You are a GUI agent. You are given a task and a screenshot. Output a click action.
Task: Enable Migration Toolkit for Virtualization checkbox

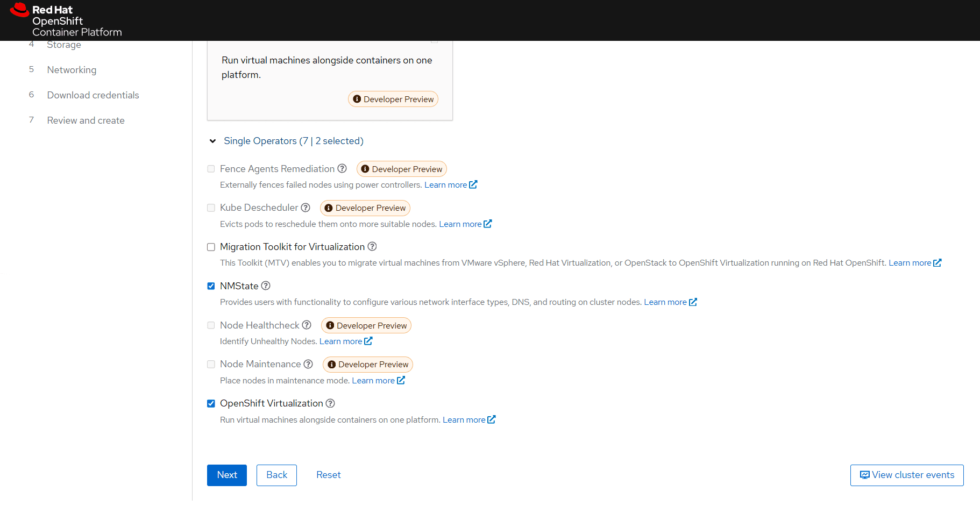click(211, 247)
